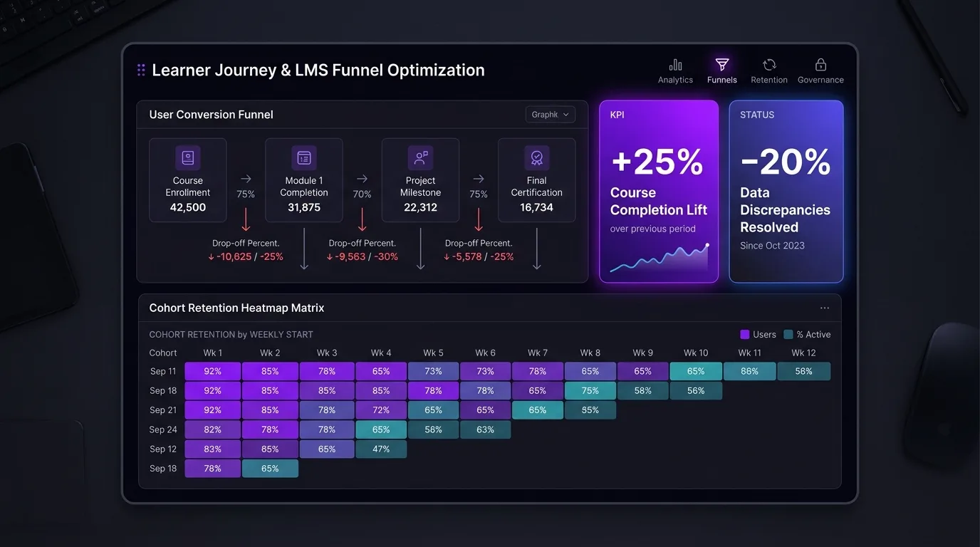Click the Sep 11 cohort row label

163,371
